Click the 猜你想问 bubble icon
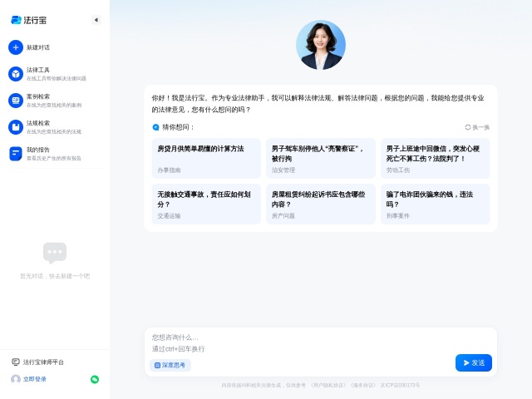Viewport: 532px width, 399px height. pos(155,127)
